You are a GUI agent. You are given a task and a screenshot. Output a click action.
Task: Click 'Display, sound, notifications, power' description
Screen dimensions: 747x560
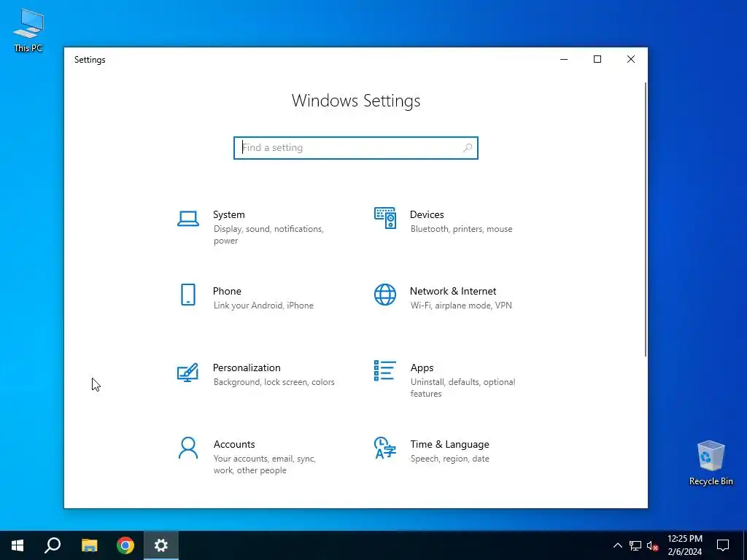point(268,235)
